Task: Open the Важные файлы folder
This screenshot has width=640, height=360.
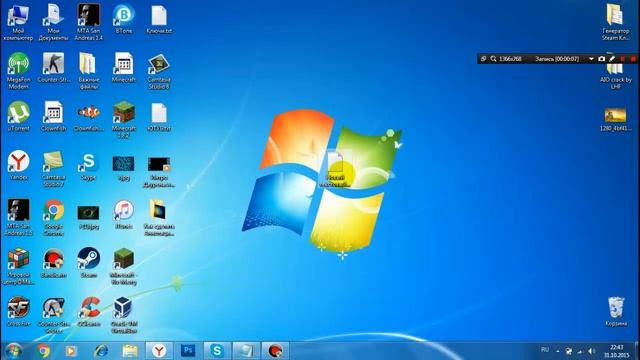Action: pos(89,71)
